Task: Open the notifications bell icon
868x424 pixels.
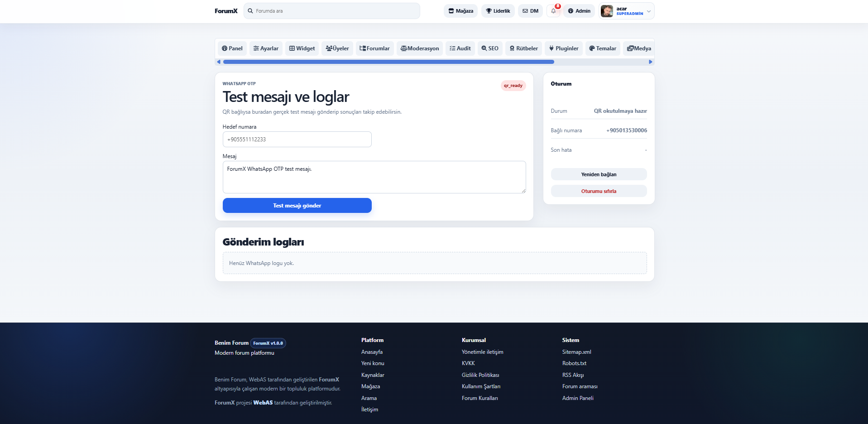Action: [x=553, y=11]
